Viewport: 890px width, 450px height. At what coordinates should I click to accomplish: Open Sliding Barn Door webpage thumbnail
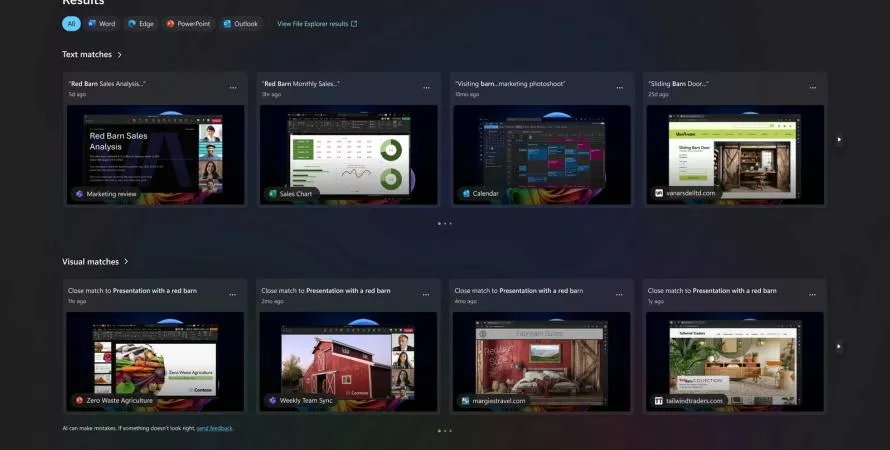[x=735, y=154]
